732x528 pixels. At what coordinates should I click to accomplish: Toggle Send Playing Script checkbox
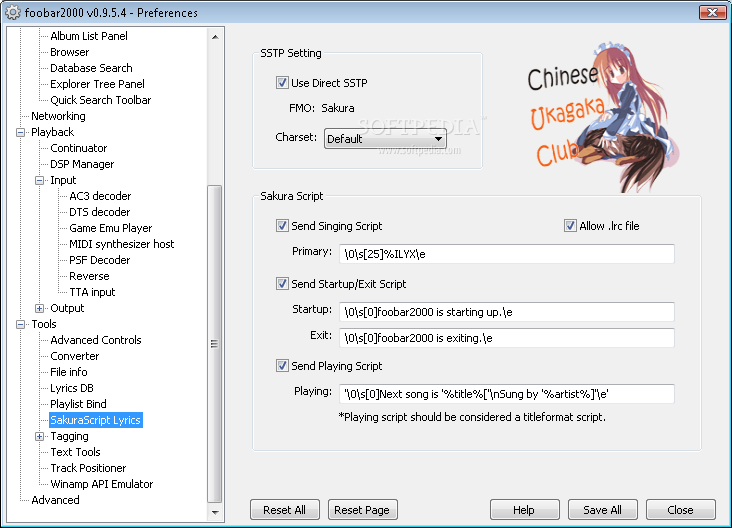[x=282, y=366]
